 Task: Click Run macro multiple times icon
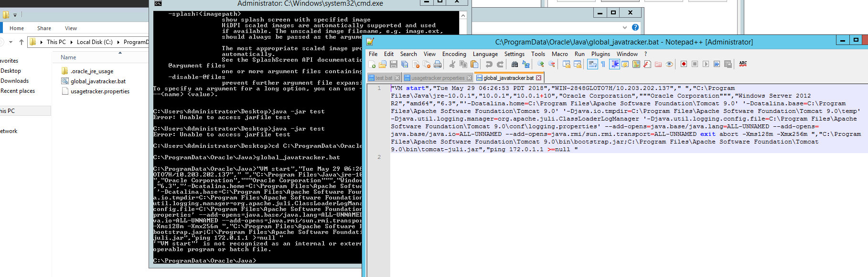(717, 64)
